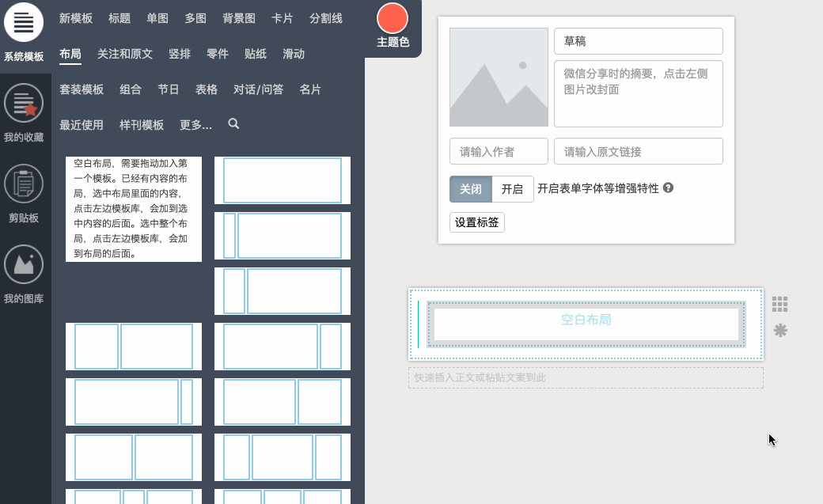The image size is (823, 504).
Task: Switch to 卡片 tab
Action: pyautogui.click(x=283, y=18)
